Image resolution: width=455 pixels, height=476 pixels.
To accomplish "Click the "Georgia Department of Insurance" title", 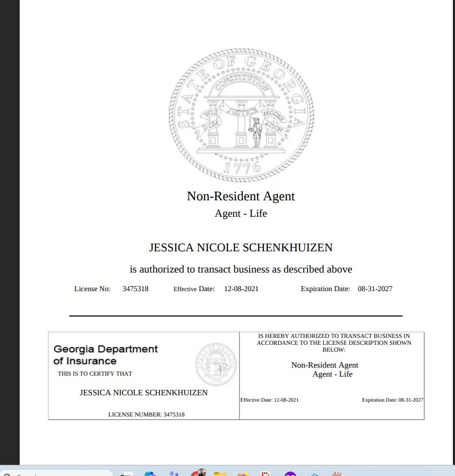I will (106, 355).
